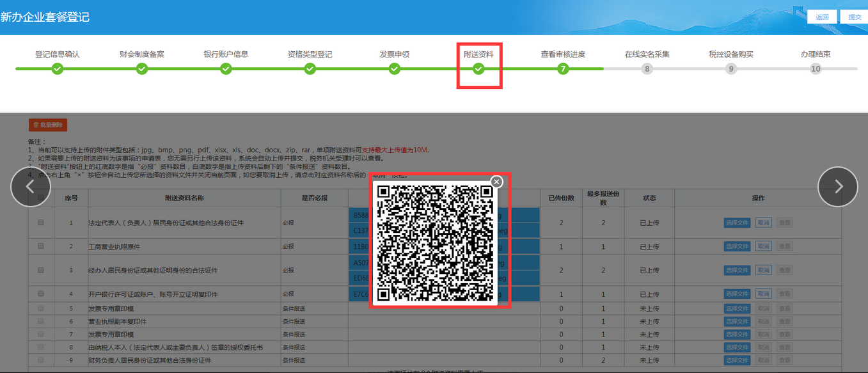Click step circle 8 在线实名采集
The height and width of the screenshot is (373, 868).
click(647, 68)
